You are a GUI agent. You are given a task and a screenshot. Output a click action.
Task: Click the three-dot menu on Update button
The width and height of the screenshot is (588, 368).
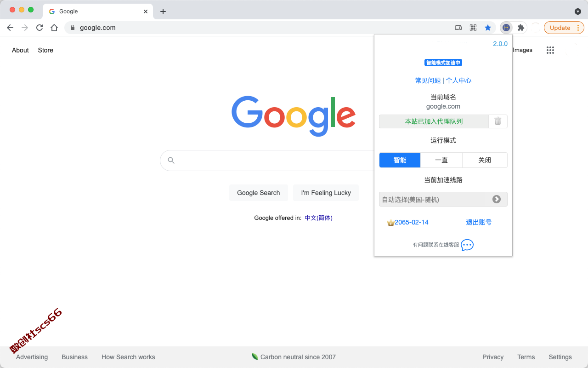578,28
